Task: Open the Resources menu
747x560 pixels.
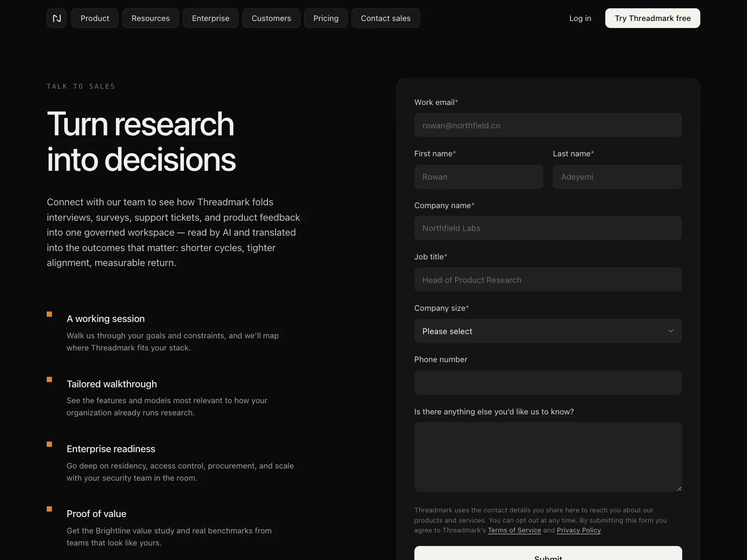Action: tap(150, 18)
